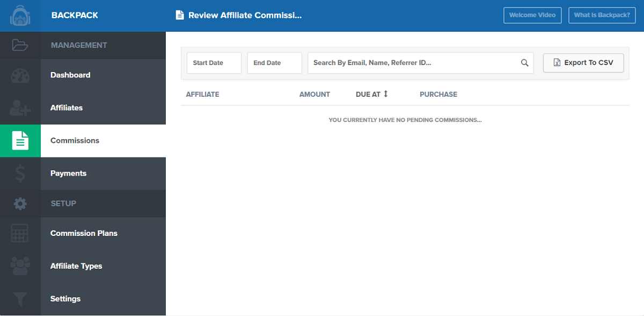This screenshot has width=644, height=316.
Task: Click the AMOUNT column header
Action: (x=314, y=94)
